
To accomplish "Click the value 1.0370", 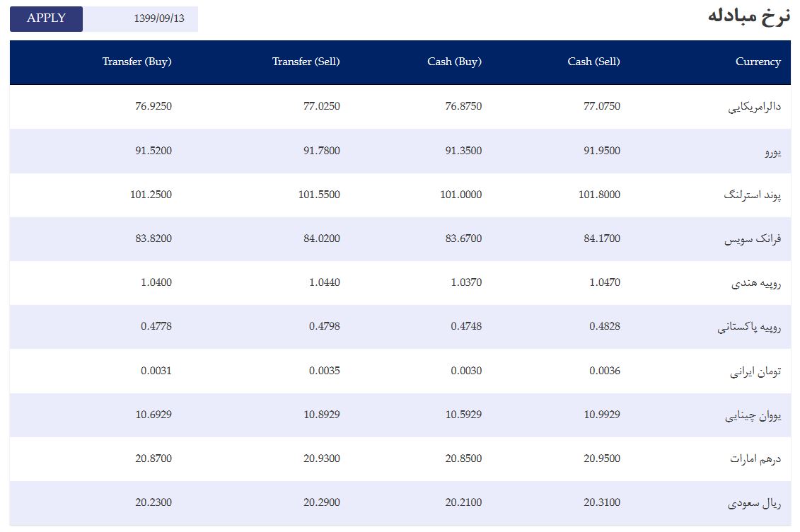I will coord(466,282).
